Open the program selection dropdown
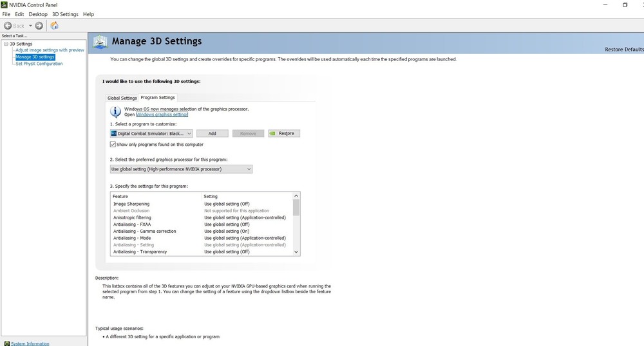644x346 pixels. [151, 133]
